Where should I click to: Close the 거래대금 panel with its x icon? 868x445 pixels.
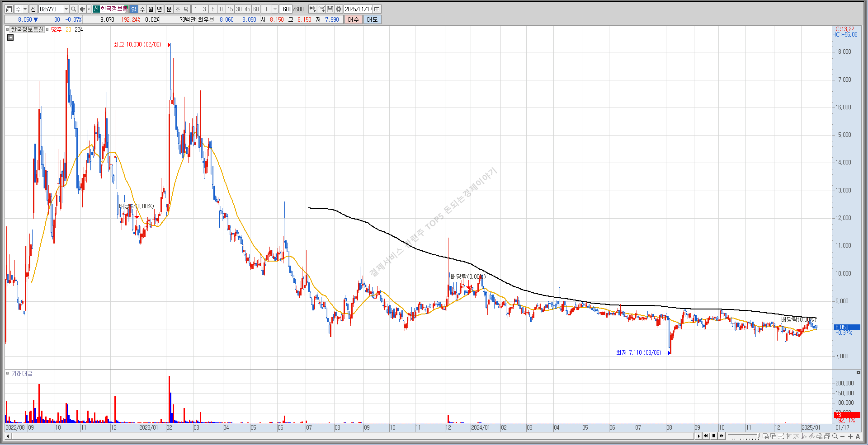[859, 373]
